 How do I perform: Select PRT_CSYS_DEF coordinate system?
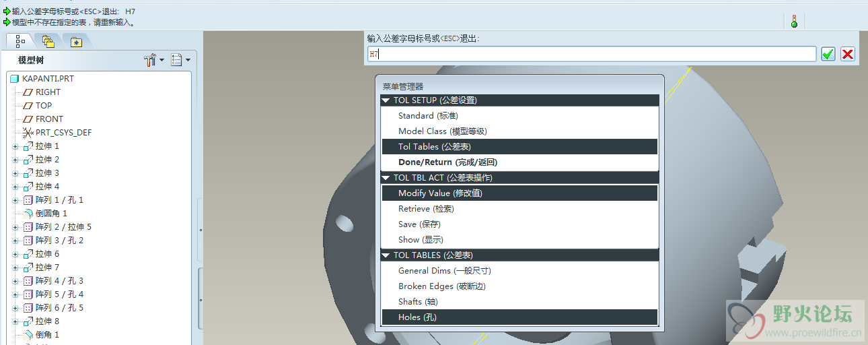pyautogui.click(x=63, y=132)
